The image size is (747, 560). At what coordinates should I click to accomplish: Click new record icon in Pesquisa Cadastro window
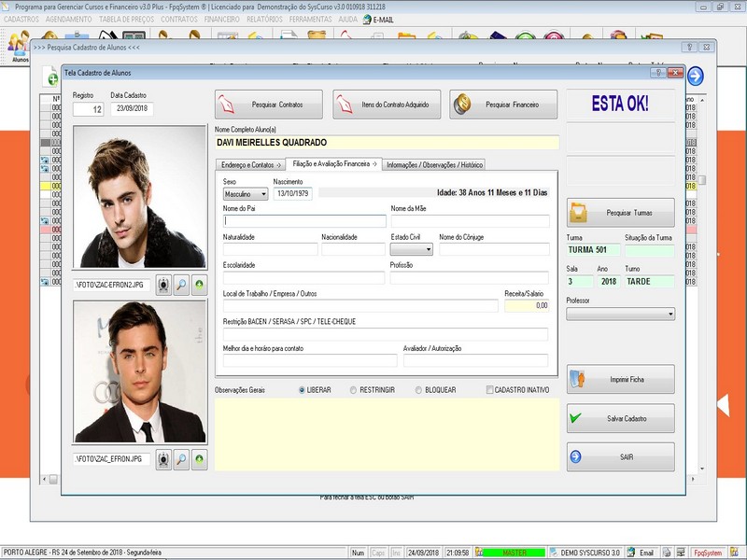click(50, 77)
